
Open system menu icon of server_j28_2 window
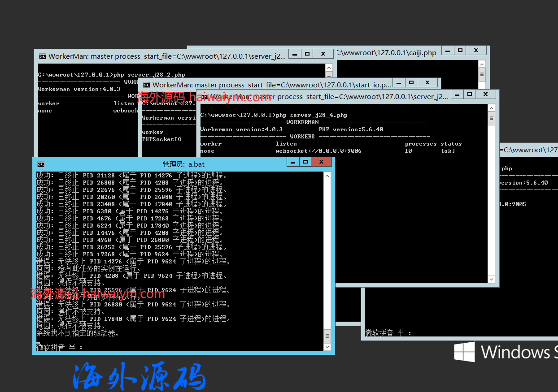coord(42,56)
